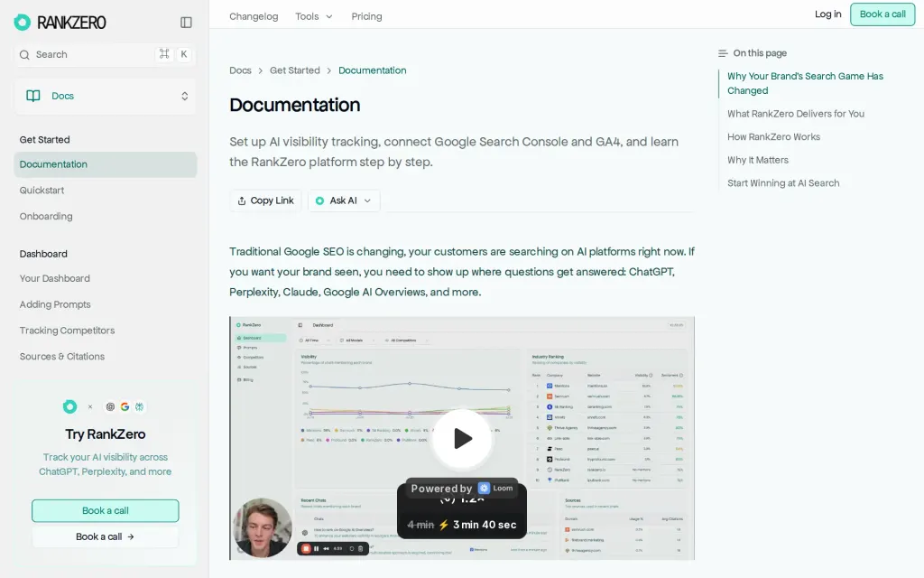
Task: Click the search magnifier icon
Action: [24, 55]
